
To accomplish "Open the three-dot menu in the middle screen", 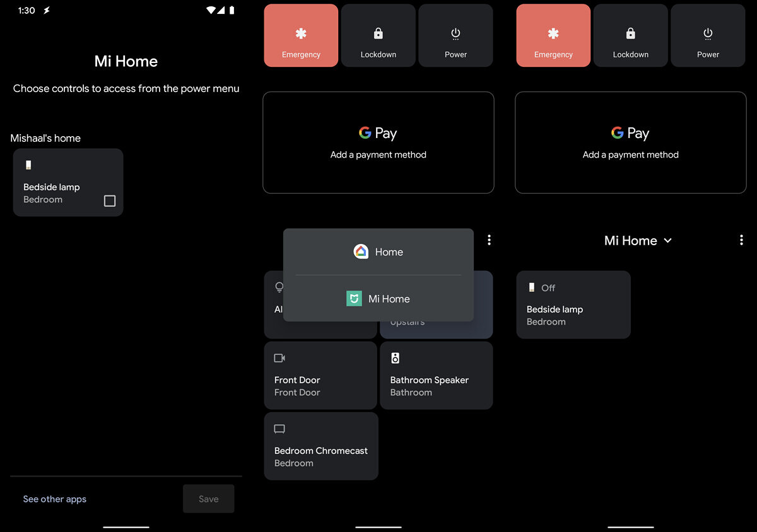I will (x=489, y=240).
